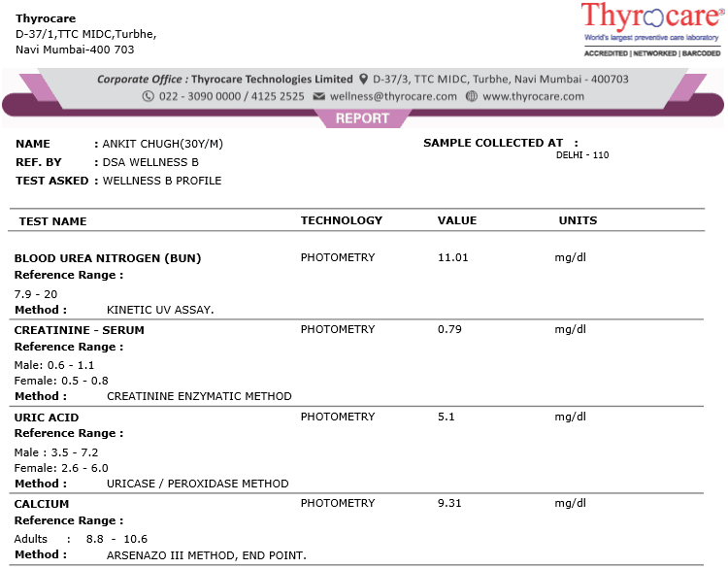Select the 'Female: 0.5 - 0.8' creatinine range
728x568 pixels.
pyautogui.click(x=61, y=381)
